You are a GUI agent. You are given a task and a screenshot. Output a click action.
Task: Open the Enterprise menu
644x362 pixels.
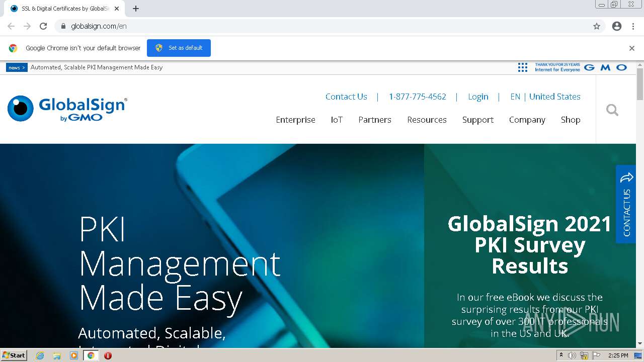pyautogui.click(x=295, y=120)
